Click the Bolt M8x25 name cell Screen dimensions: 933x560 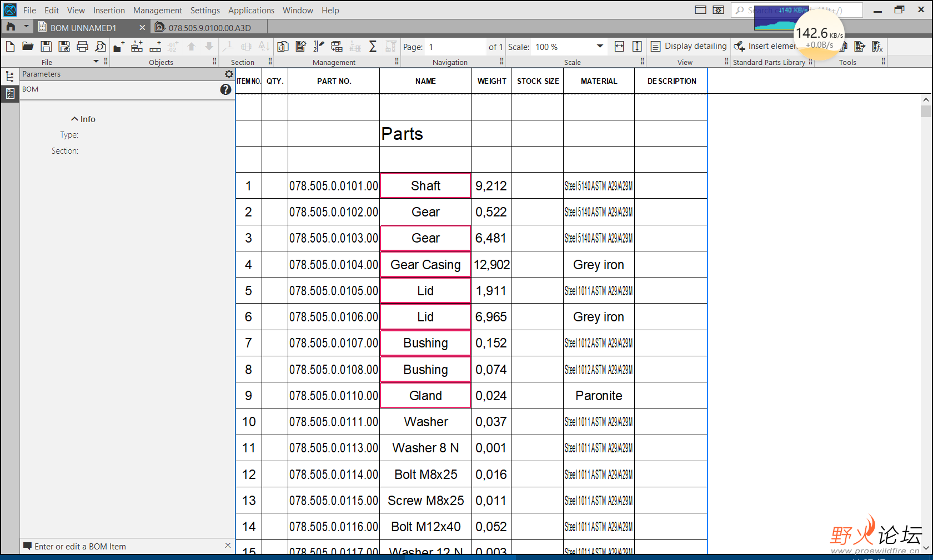pos(425,474)
